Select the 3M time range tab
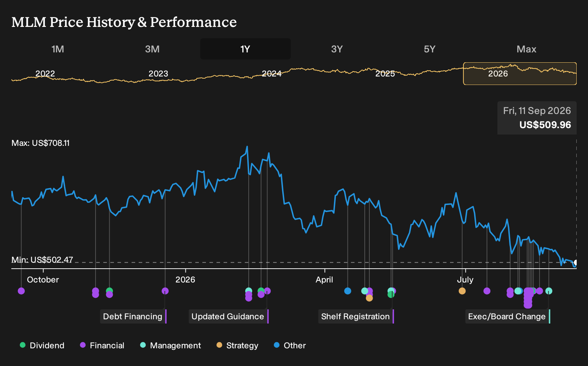The width and height of the screenshot is (588, 366). tap(152, 49)
